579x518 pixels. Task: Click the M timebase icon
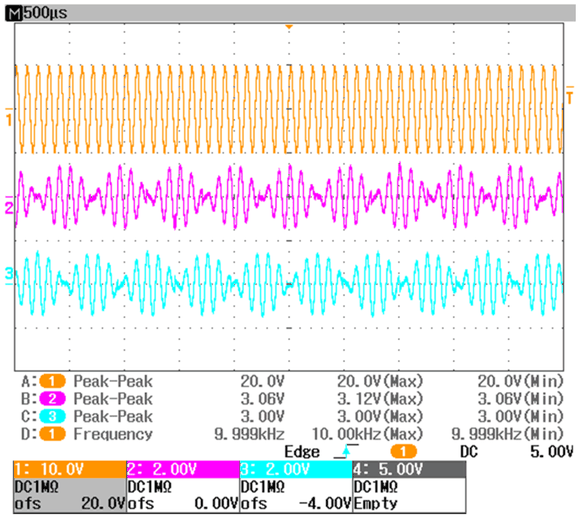[x=15, y=14]
